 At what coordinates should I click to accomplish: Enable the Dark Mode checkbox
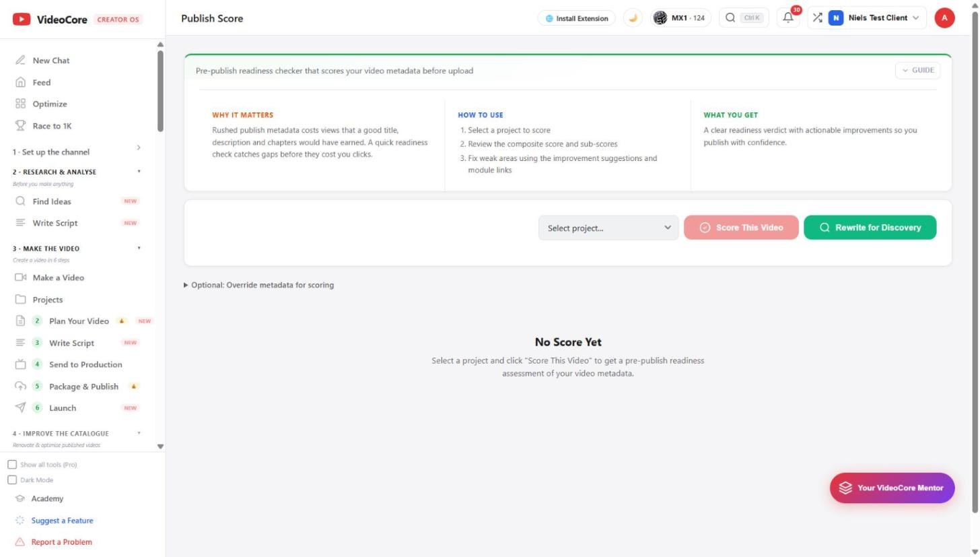12,480
